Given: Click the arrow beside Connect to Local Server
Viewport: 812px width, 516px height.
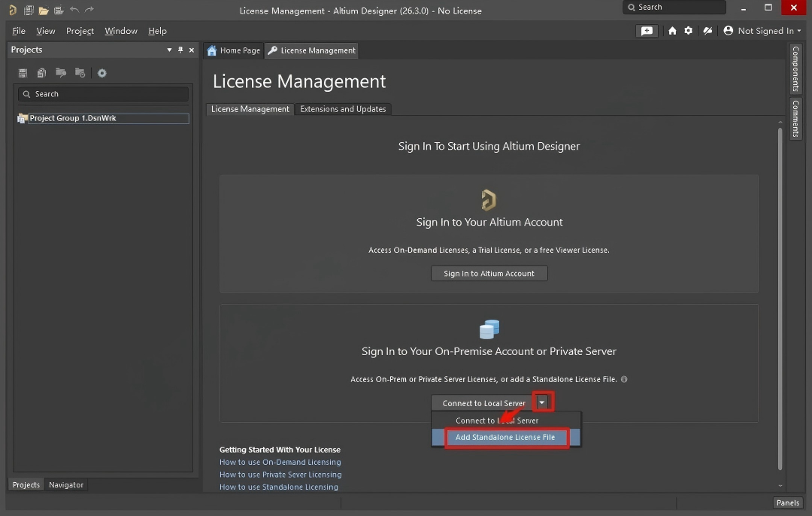Looking at the screenshot, I should (542, 402).
